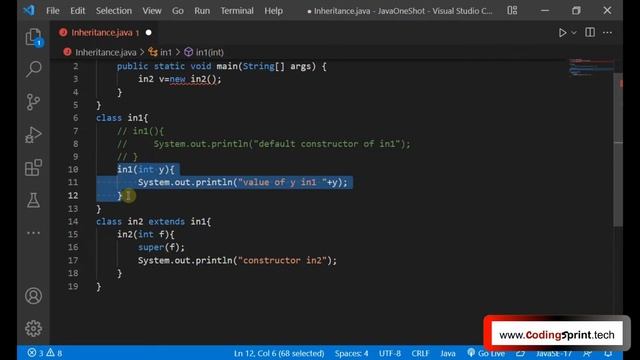This screenshot has height=360, width=640.
Task: Start Go Live server
Action: [x=486, y=353]
